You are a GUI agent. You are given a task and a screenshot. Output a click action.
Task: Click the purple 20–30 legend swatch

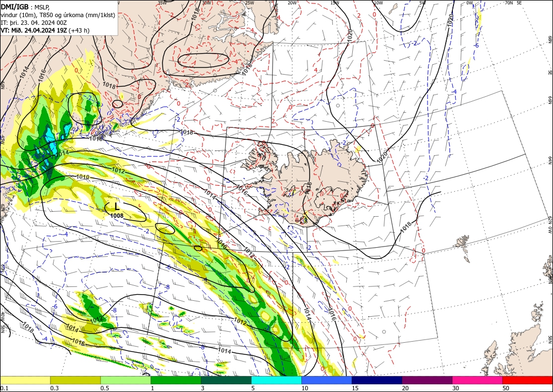[x=427, y=380]
